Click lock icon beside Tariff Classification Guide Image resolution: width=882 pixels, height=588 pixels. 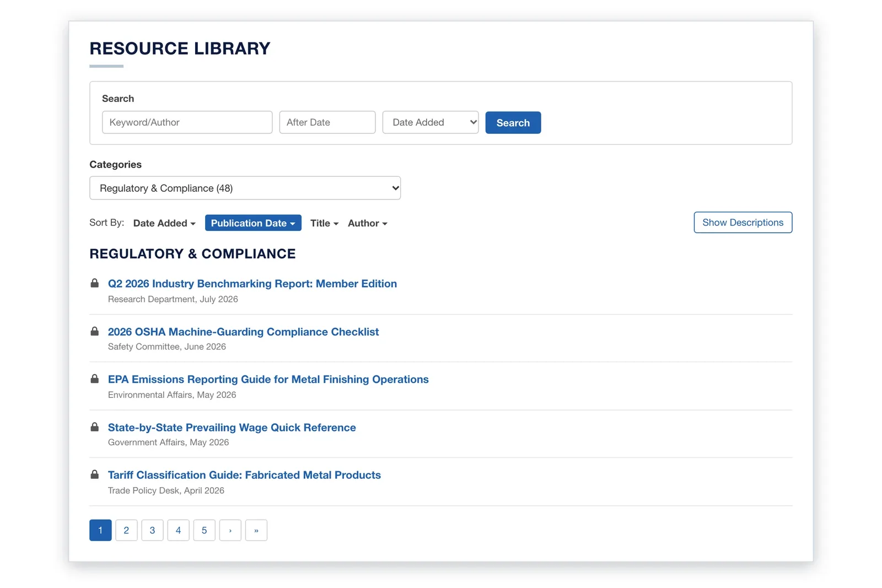point(95,474)
